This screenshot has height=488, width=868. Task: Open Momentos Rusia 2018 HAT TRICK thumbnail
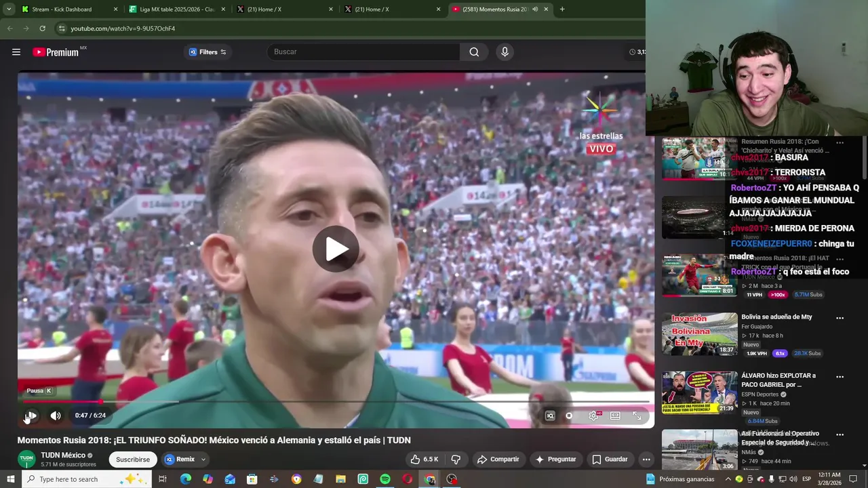click(x=699, y=275)
